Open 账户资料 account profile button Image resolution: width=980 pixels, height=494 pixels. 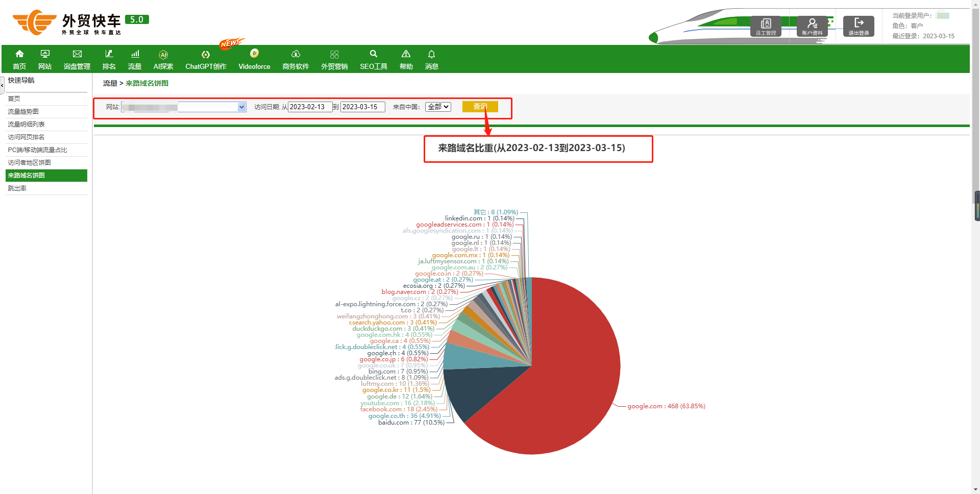(812, 26)
